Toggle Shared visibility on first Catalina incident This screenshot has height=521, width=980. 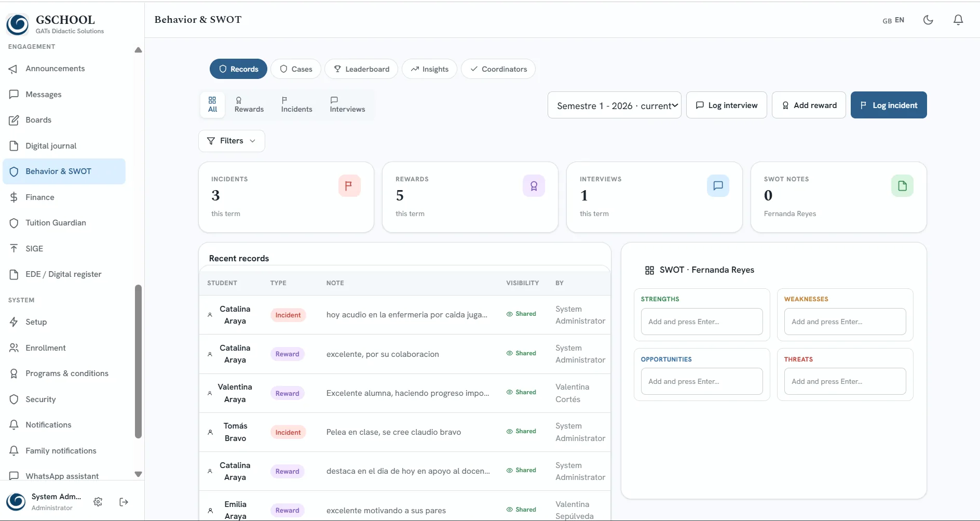click(521, 314)
